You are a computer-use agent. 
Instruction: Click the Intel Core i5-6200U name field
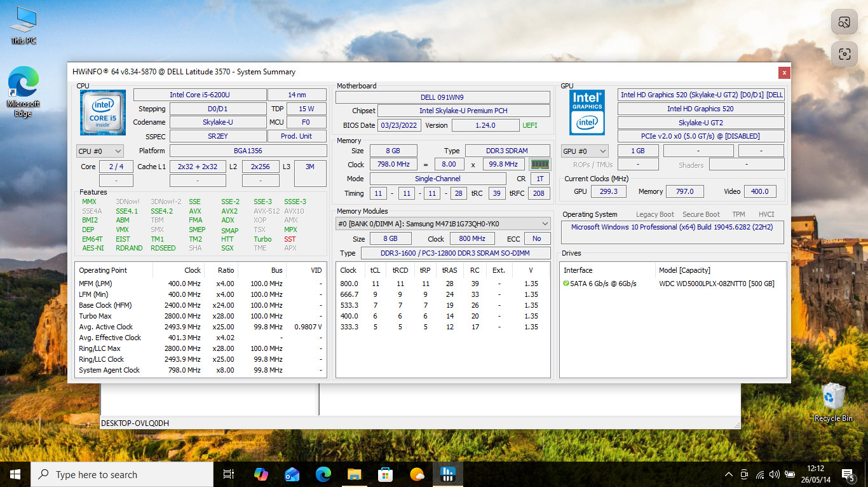[200, 95]
